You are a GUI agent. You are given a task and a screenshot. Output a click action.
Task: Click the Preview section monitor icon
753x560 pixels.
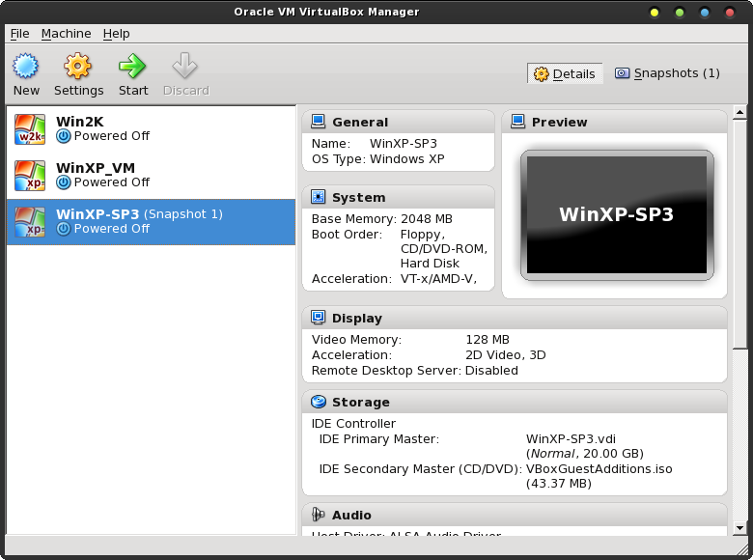click(517, 122)
